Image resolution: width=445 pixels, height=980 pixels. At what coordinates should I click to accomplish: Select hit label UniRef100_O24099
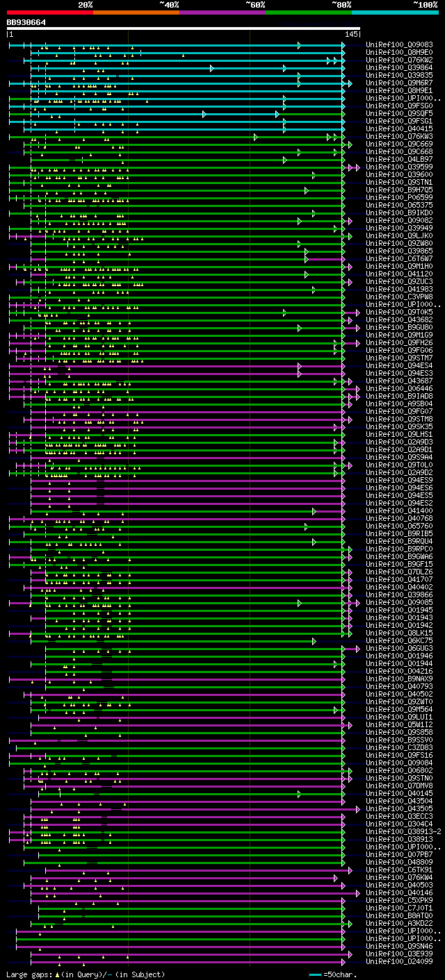[x=399, y=961]
